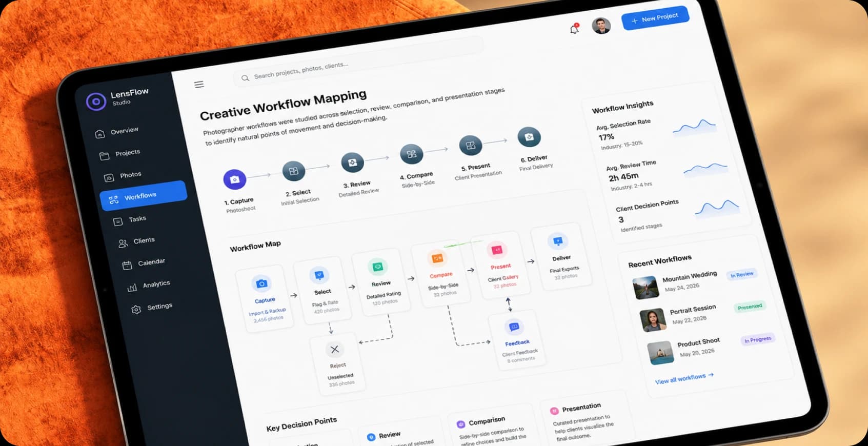Click the Overview home icon
The width and height of the screenshot is (868, 446).
pyautogui.click(x=100, y=134)
